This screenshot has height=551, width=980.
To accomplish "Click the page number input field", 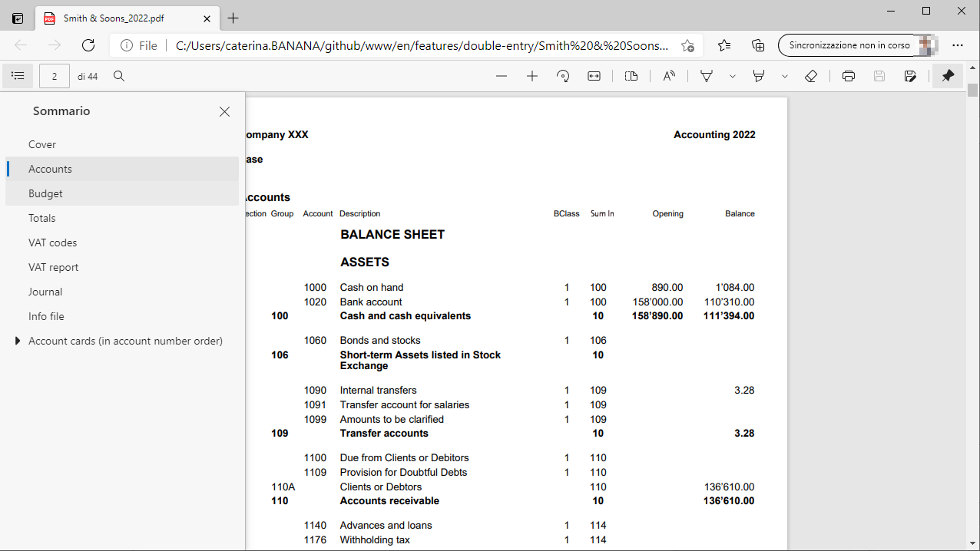I will point(55,76).
